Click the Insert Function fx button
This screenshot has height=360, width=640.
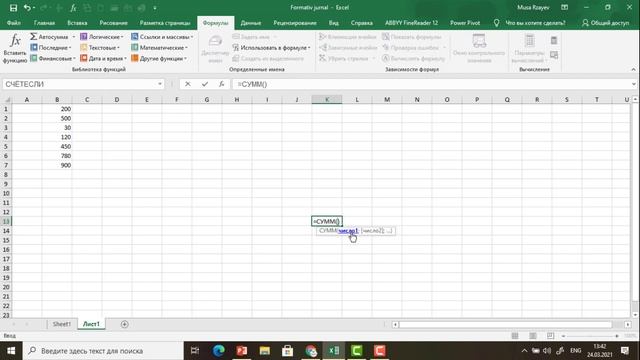15,49
